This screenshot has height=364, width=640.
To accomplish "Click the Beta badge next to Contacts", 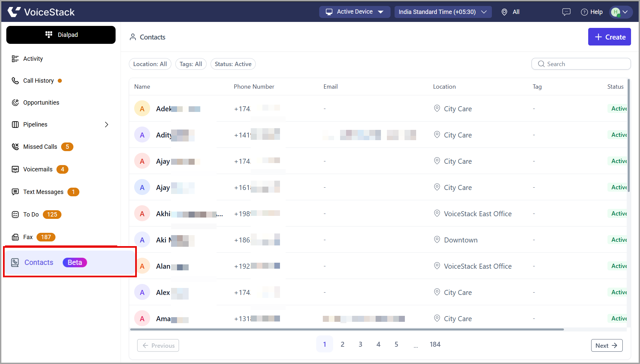I will 75,263.
